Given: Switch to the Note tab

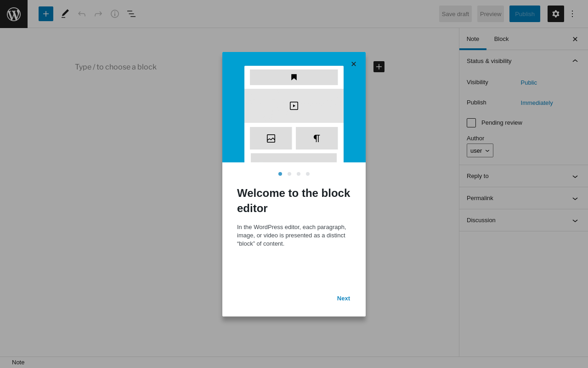Looking at the screenshot, I should point(473,39).
